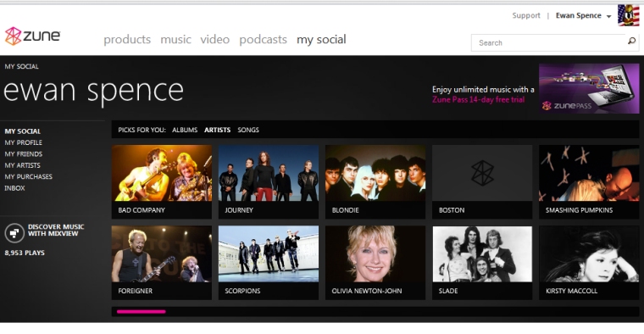
Task: Open the music menu
Action: [x=175, y=40]
